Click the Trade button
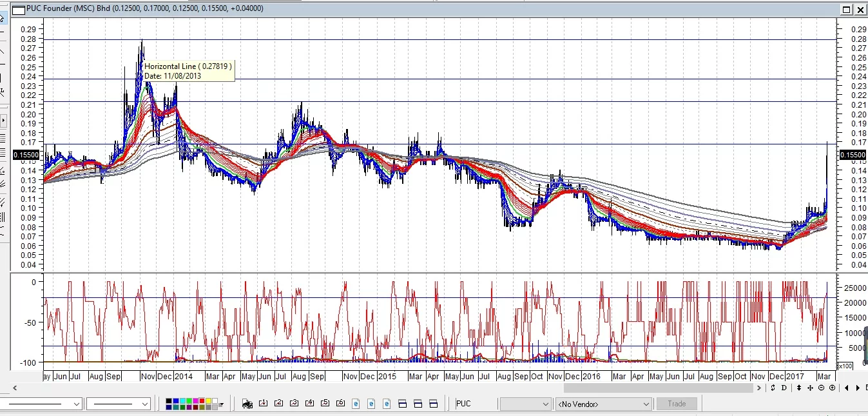Image resolution: width=868 pixels, height=416 pixels. 677,404
